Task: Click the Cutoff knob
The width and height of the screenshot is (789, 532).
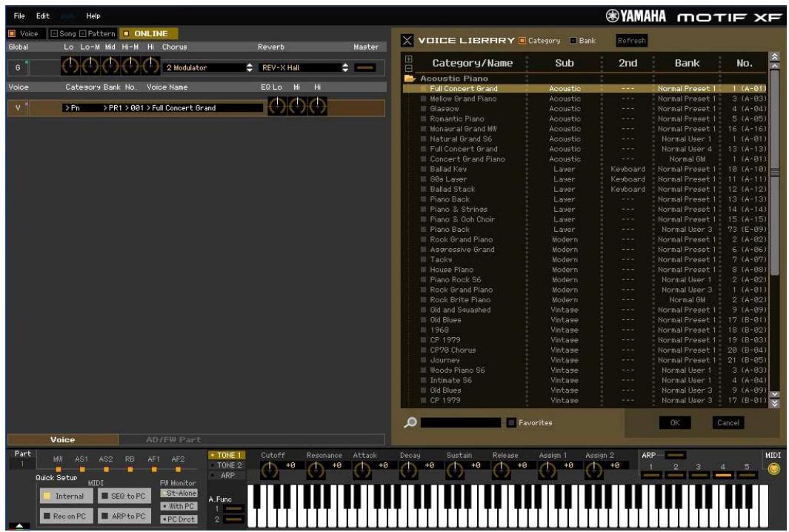Action: (x=270, y=470)
